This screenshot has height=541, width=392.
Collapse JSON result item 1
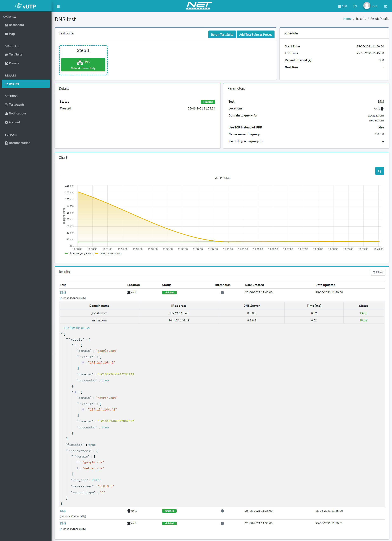73,392
